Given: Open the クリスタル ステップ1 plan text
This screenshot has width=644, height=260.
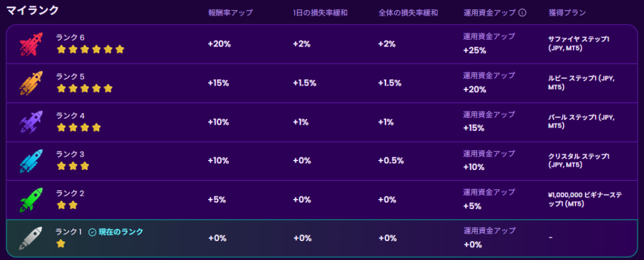Looking at the screenshot, I should pyautogui.click(x=579, y=161).
